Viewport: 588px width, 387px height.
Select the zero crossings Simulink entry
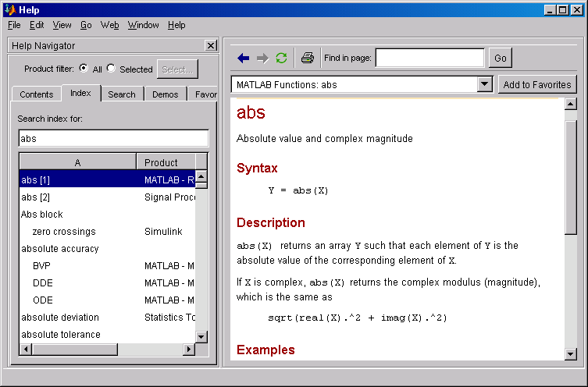tap(107, 232)
